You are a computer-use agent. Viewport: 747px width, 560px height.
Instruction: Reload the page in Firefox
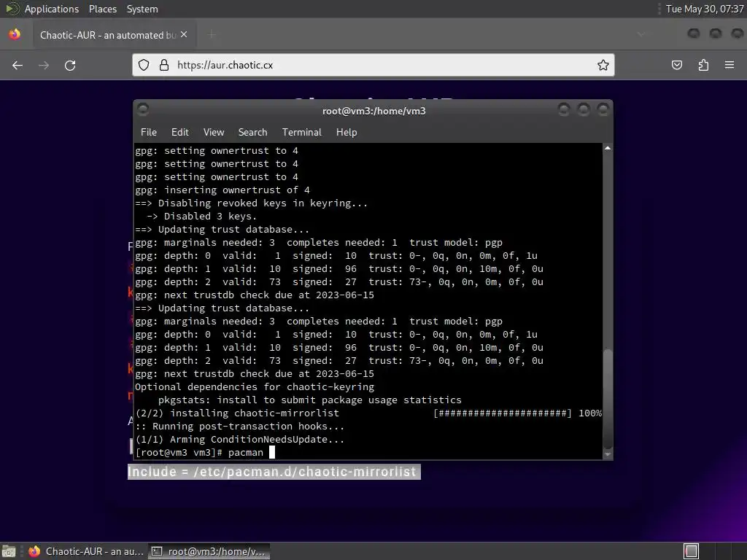70,65
